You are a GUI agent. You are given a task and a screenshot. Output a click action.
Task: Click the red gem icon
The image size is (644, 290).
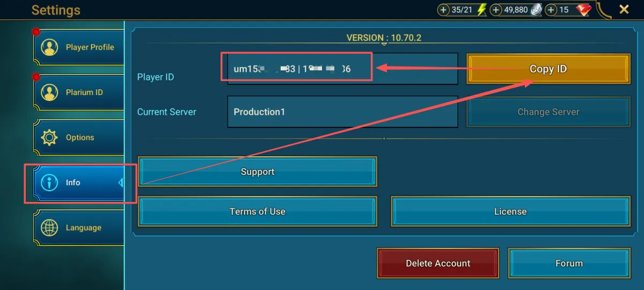pos(583,10)
